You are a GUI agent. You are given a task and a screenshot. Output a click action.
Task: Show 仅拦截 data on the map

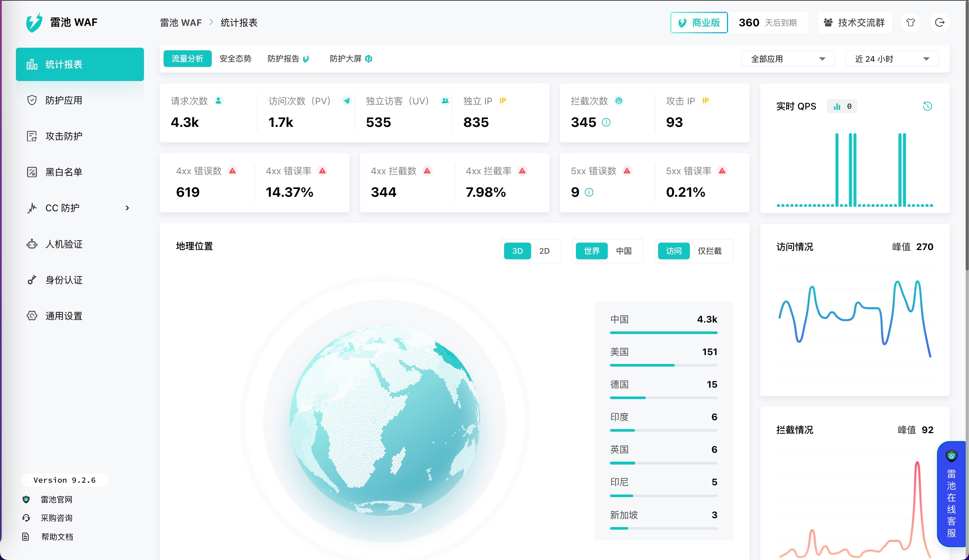(x=710, y=251)
